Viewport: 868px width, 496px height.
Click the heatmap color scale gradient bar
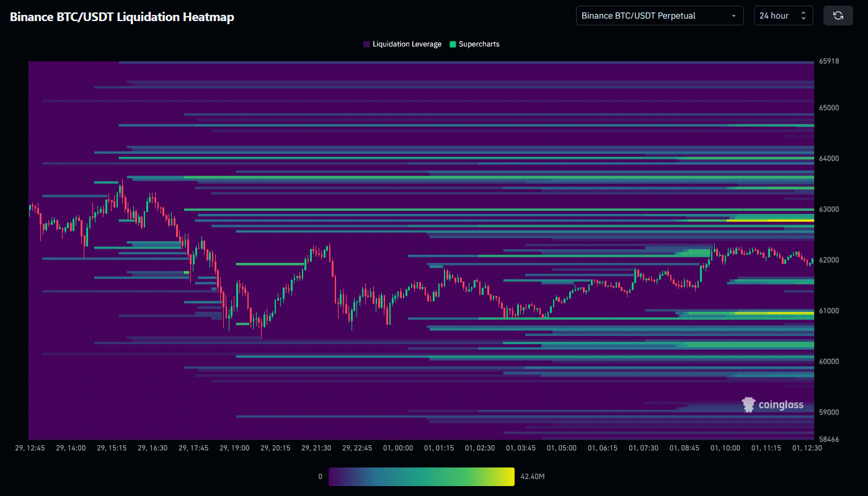pos(422,476)
